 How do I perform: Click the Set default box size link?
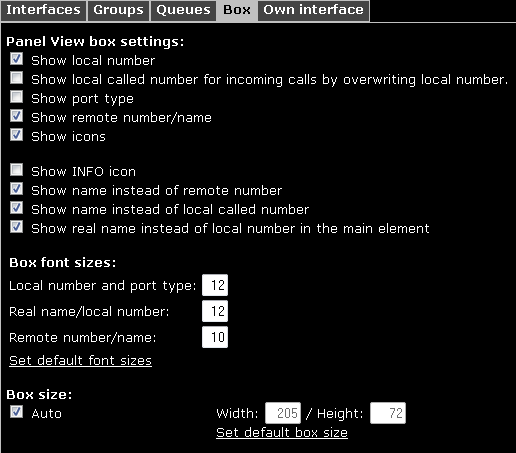click(x=282, y=432)
